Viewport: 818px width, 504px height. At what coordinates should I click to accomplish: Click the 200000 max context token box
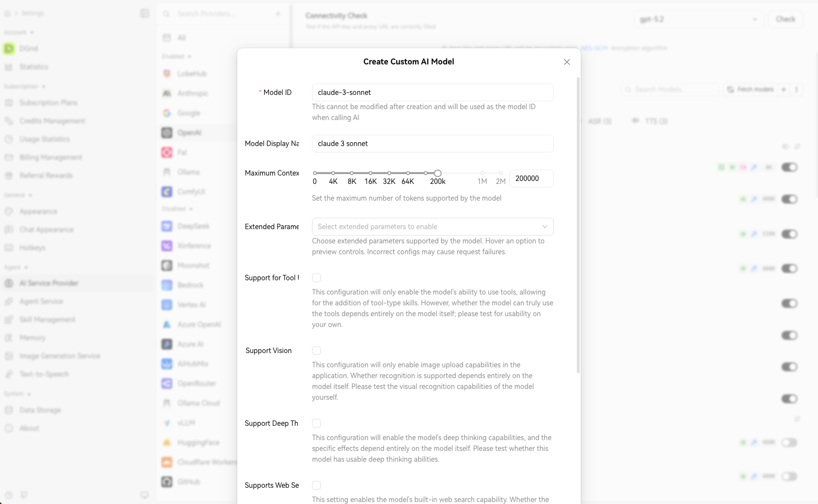click(531, 178)
